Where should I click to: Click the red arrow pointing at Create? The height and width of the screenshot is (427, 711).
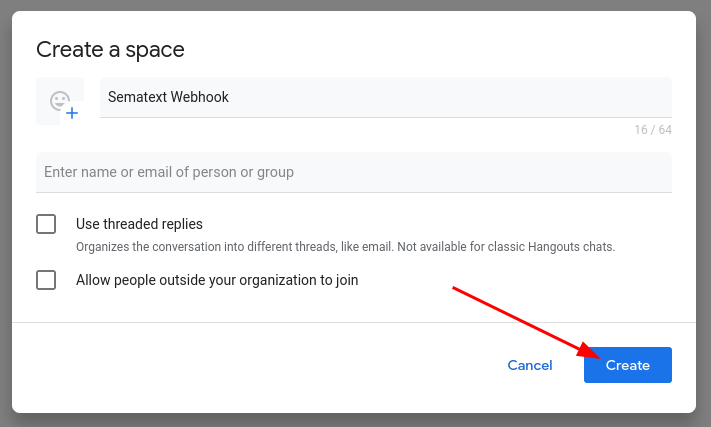[526, 323]
